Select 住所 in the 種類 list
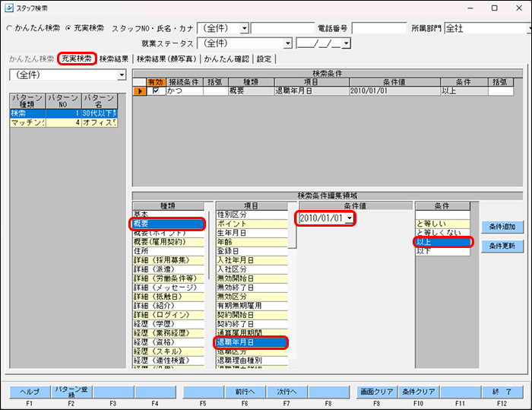 click(x=169, y=251)
